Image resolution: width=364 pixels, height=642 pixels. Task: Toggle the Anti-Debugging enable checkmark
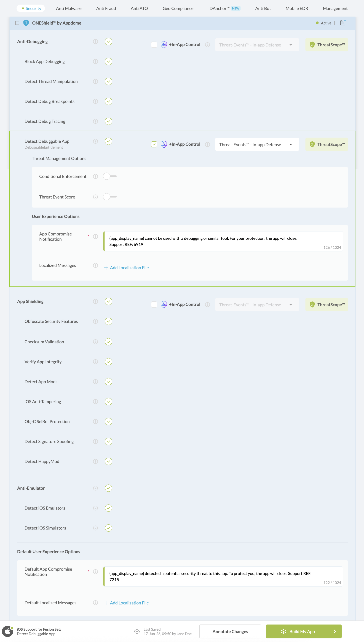click(108, 41)
